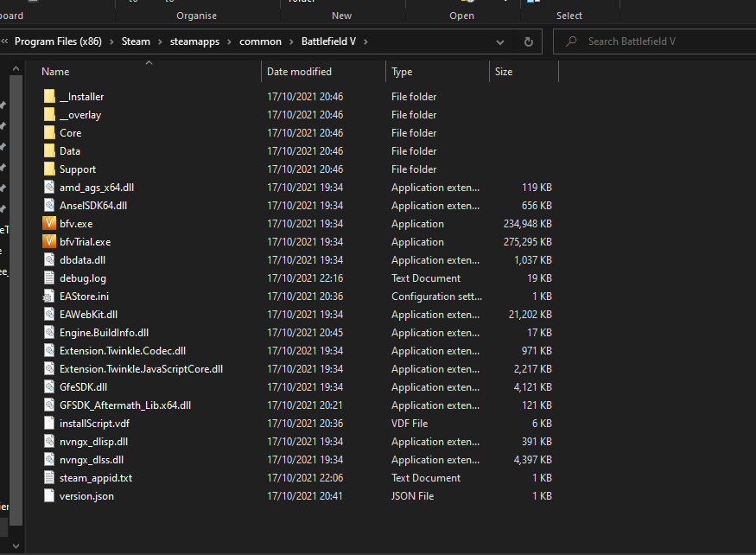Sort files by Type column

pos(402,72)
